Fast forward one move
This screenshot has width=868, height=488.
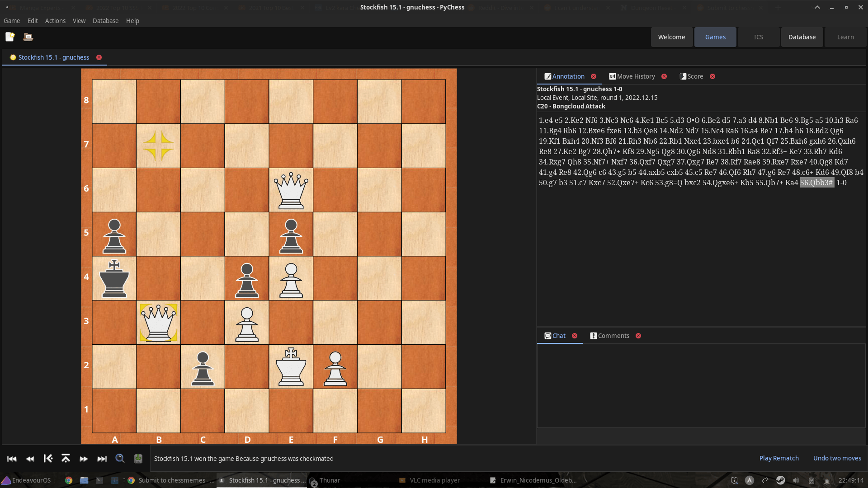point(84,458)
